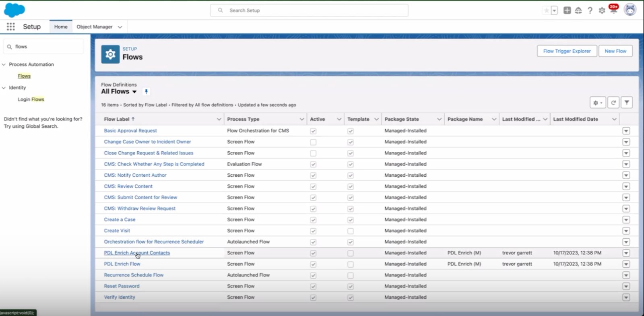Viewport: 644px width, 316px height.
Task: Toggle Template checkbox for PDL Enrich Flow
Action: 351,264
